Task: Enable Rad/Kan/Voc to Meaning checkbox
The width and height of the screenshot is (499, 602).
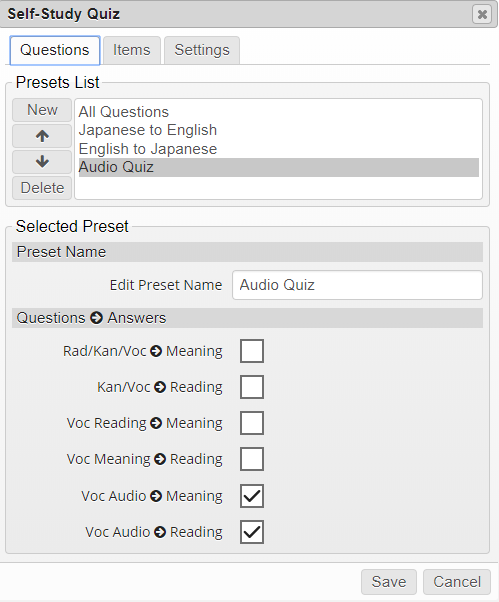Action: point(252,351)
